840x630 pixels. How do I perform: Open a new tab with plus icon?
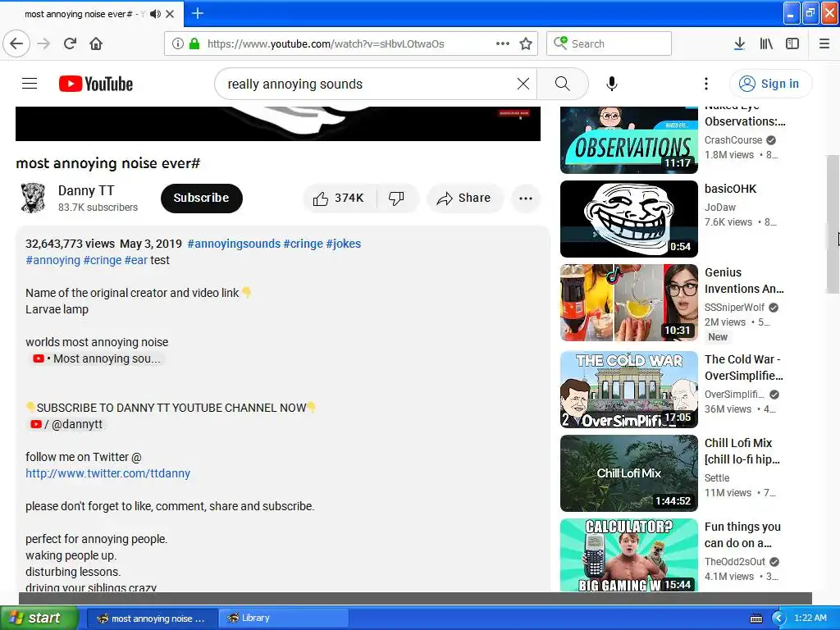coord(197,13)
